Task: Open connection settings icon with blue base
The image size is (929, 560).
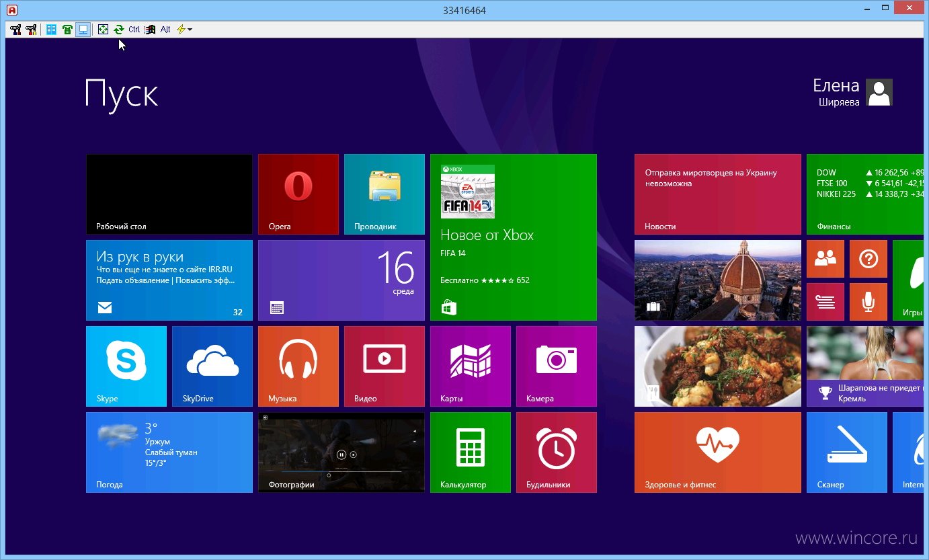Action: pos(15,30)
